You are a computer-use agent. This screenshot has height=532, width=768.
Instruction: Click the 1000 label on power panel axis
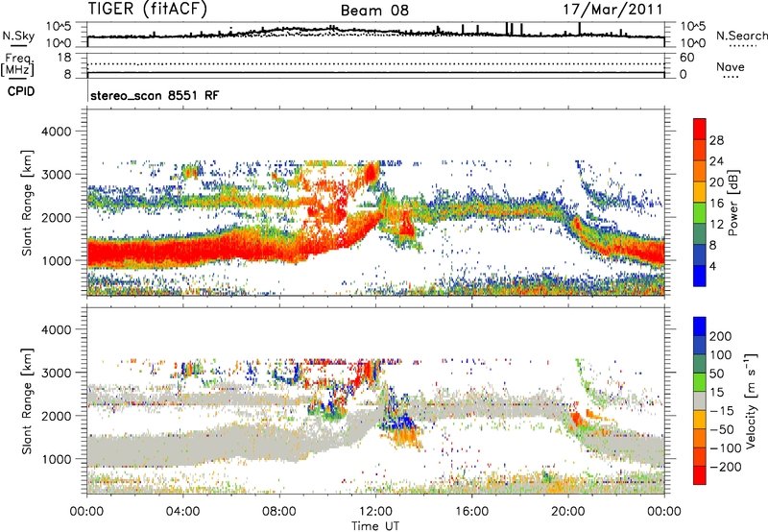coord(57,260)
